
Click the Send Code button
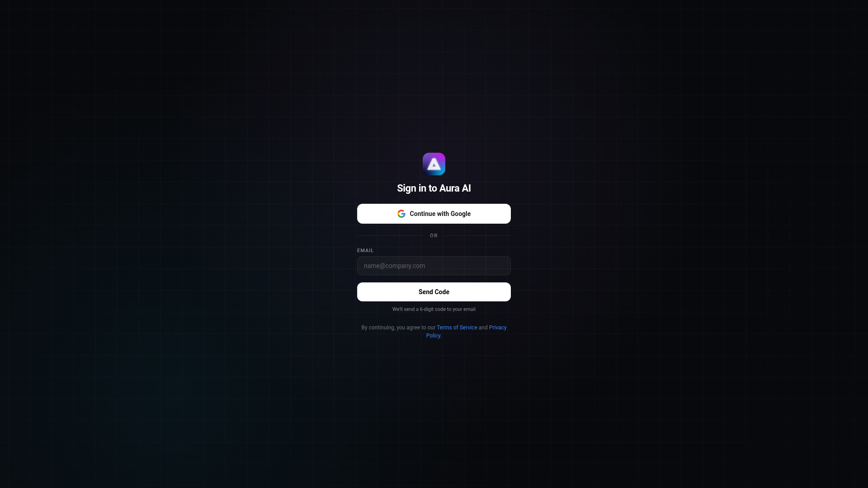point(434,292)
